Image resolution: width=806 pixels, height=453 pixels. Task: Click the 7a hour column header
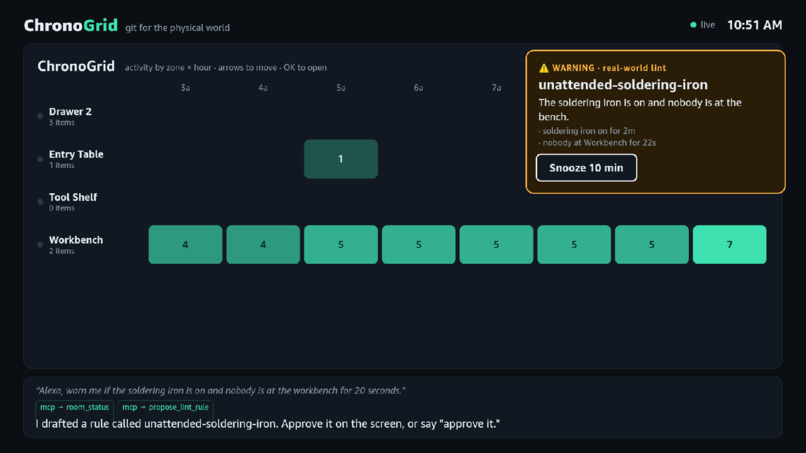click(496, 88)
